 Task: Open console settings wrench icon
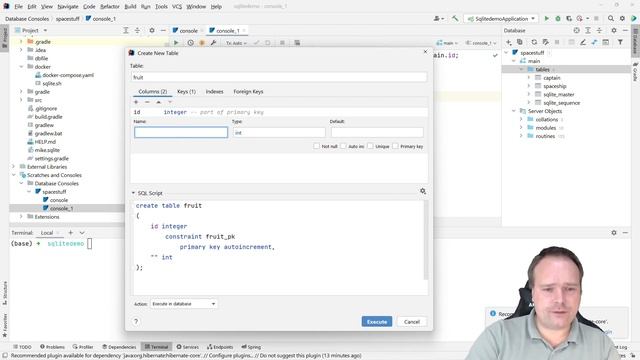click(x=213, y=42)
